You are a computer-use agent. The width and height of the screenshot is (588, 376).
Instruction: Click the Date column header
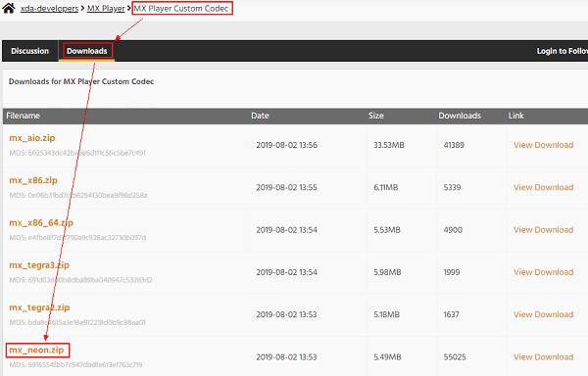pos(260,116)
